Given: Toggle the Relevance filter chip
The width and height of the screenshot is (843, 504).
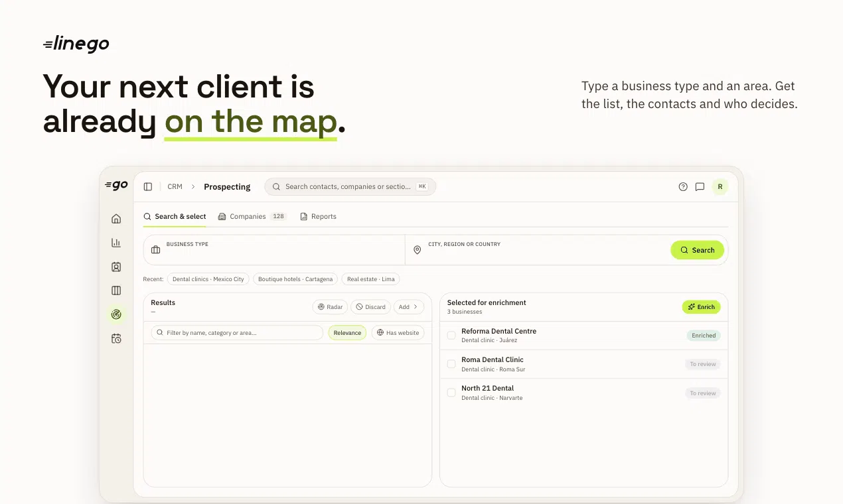Looking at the screenshot, I should click(x=347, y=333).
